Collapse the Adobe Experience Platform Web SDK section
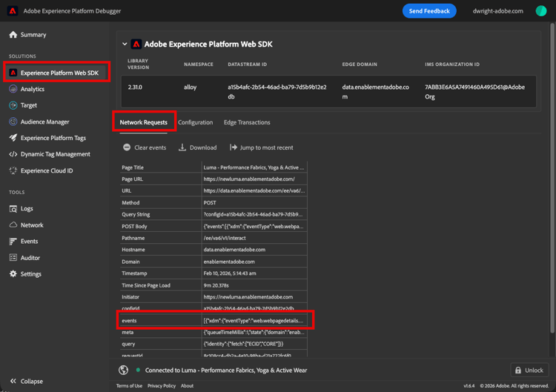This screenshot has height=392, width=556. (x=125, y=44)
